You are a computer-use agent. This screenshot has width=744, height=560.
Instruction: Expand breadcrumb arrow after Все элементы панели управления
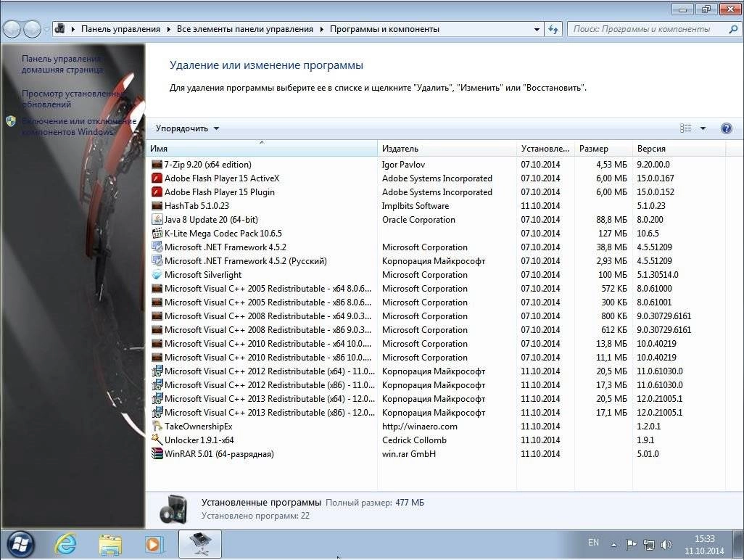(x=321, y=30)
